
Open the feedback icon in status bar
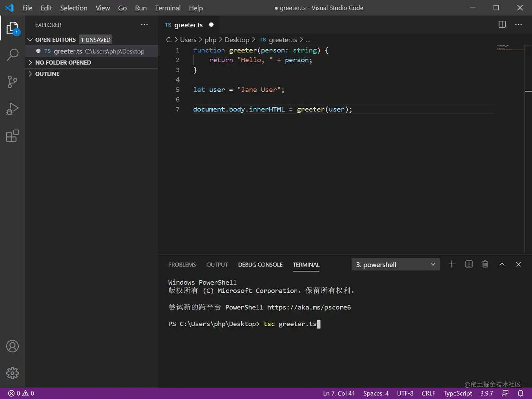(x=505, y=393)
